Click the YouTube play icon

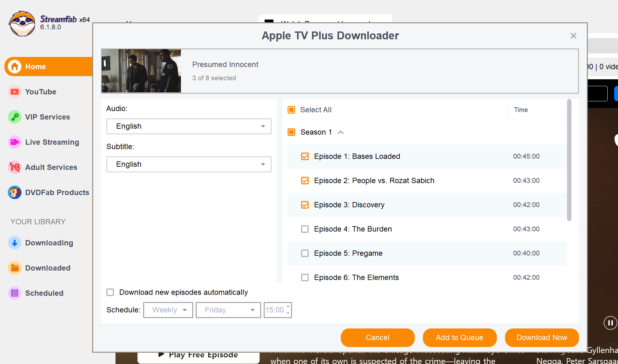14,92
